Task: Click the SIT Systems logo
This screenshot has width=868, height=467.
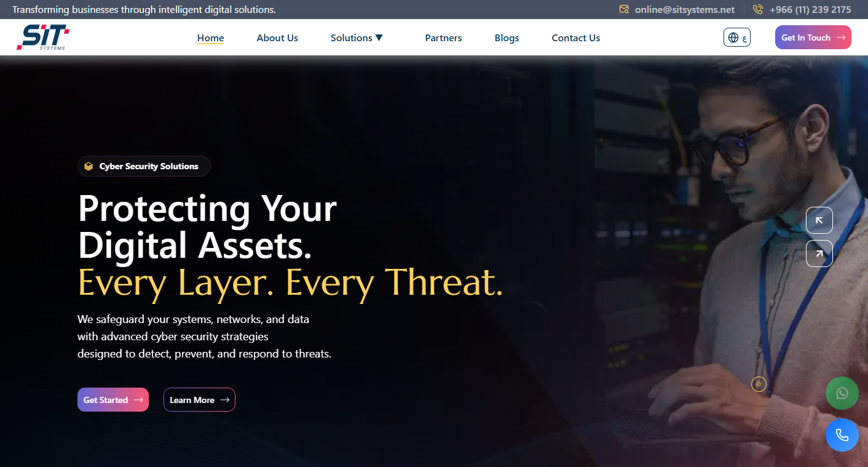Action: 42,38
